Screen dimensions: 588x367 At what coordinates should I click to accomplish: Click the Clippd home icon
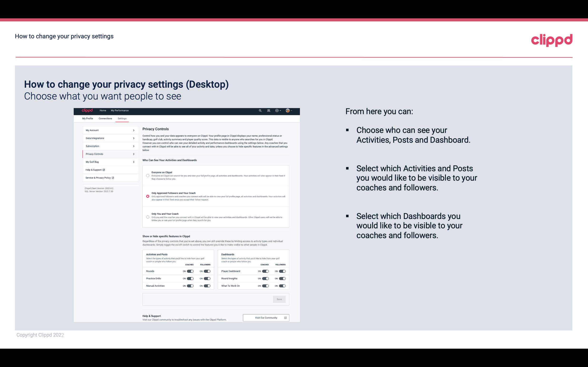click(87, 110)
